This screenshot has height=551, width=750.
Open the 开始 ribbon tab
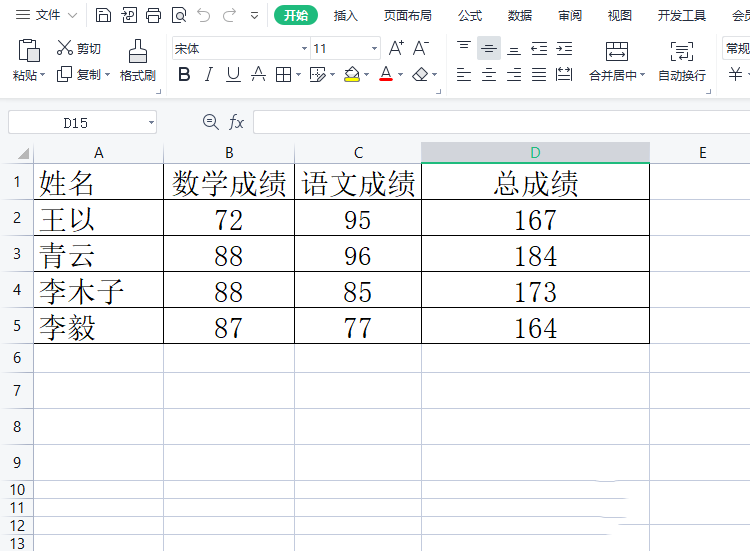[x=296, y=15]
